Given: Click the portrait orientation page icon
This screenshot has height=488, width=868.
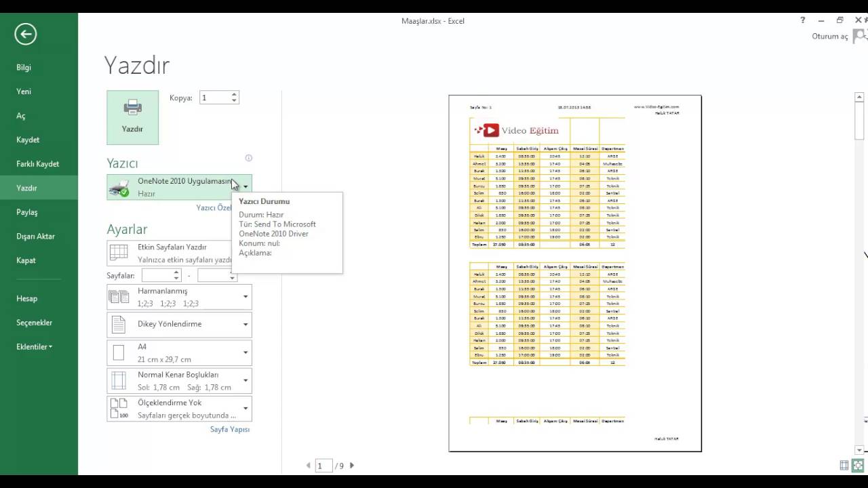Looking at the screenshot, I should point(119,325).
